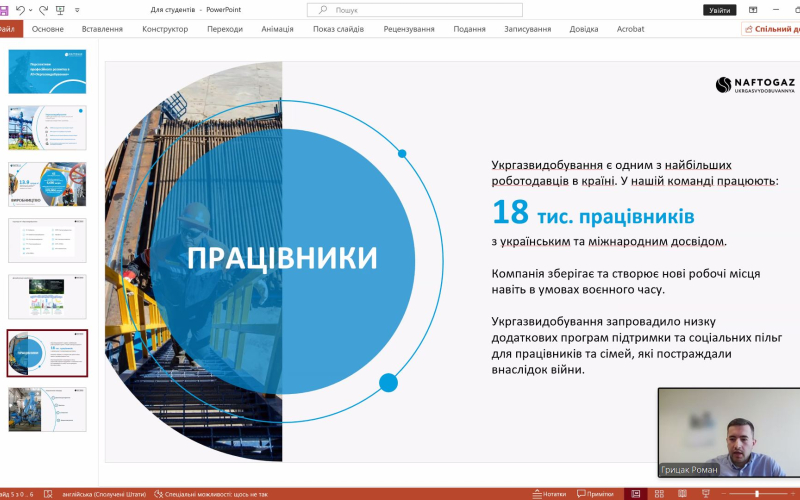Screen dimensions: 800x500
Task: Open Ribbon Display Options icon
Action: (x=753, y=10)
